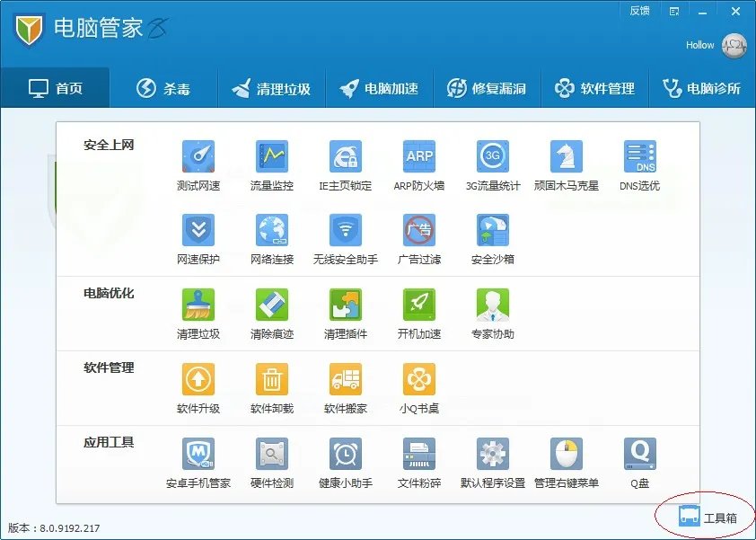This screenshot has height=540, width=756.
Task: Click the 反馈 feedback link
Action: 639,11
